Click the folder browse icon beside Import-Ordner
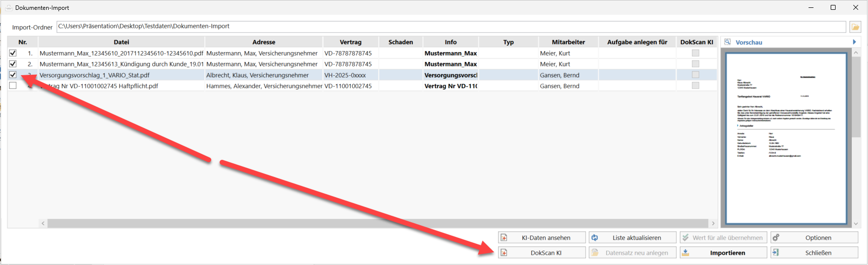 855,27
